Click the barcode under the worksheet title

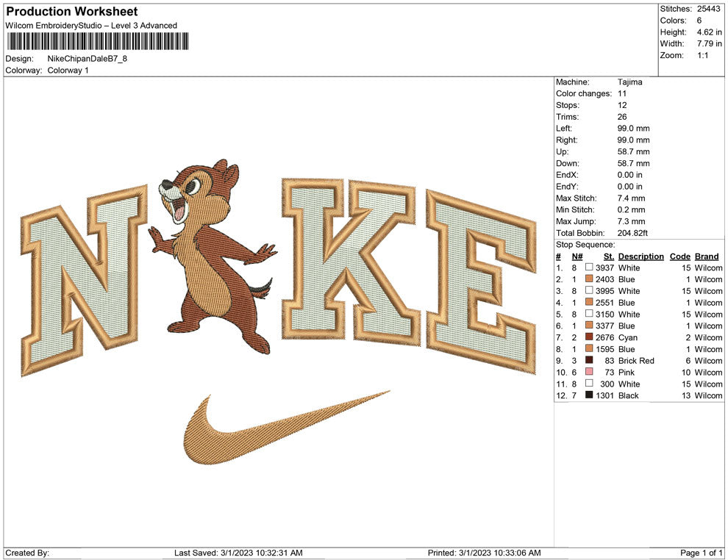point(98,41)
